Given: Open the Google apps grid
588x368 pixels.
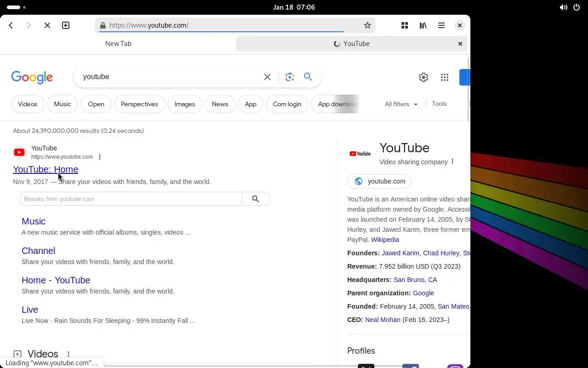Looking at the screenshot, I should coord(444,77).
